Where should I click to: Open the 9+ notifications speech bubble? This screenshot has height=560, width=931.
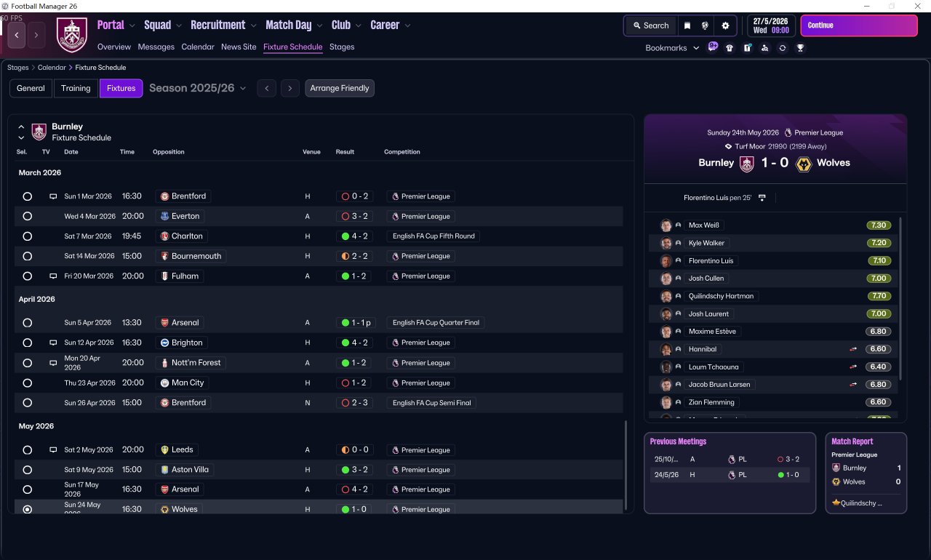point(713,47)
